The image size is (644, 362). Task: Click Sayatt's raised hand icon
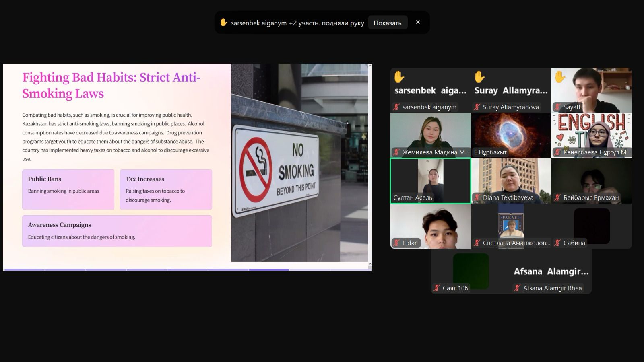[560, 76]
